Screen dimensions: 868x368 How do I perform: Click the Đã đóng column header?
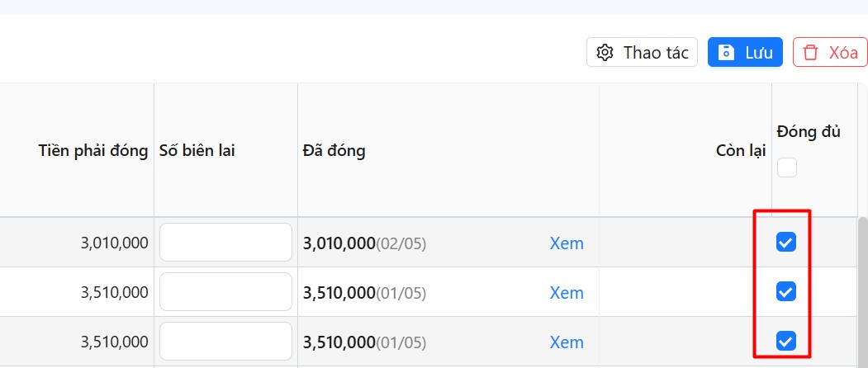point(334,150)
